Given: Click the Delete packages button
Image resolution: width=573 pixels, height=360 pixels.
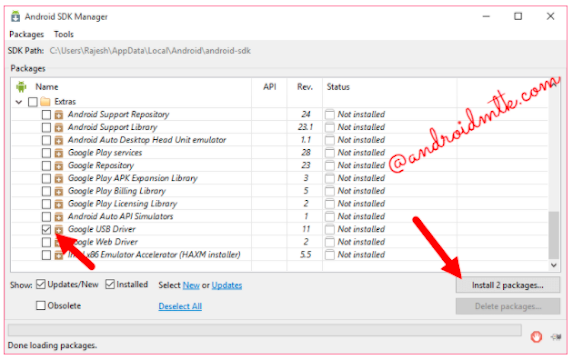Looking at the screenshot, I should [x=508, y=306].
